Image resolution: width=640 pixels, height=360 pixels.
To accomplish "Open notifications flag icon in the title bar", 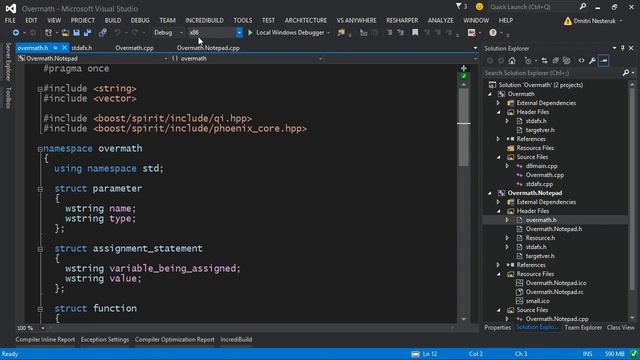I will (459, 7).
